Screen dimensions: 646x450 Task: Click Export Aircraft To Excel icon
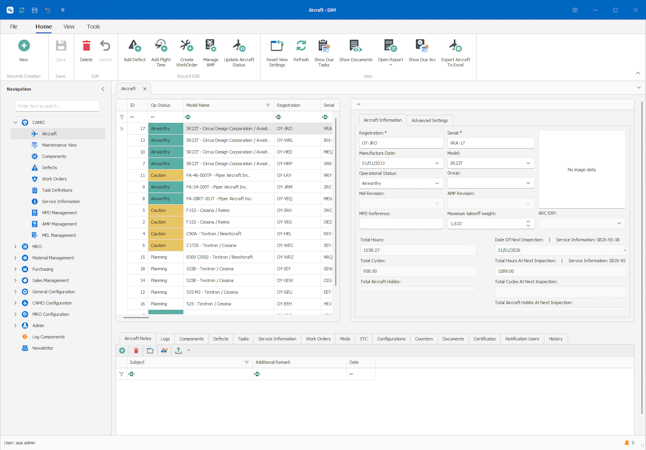(x=455, y=47)
